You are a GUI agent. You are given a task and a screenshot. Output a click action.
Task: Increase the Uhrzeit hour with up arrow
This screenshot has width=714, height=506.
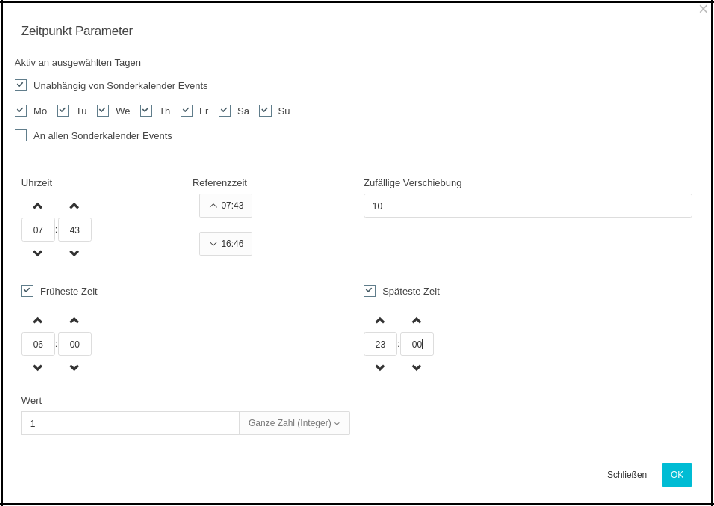tap(38, 207)
